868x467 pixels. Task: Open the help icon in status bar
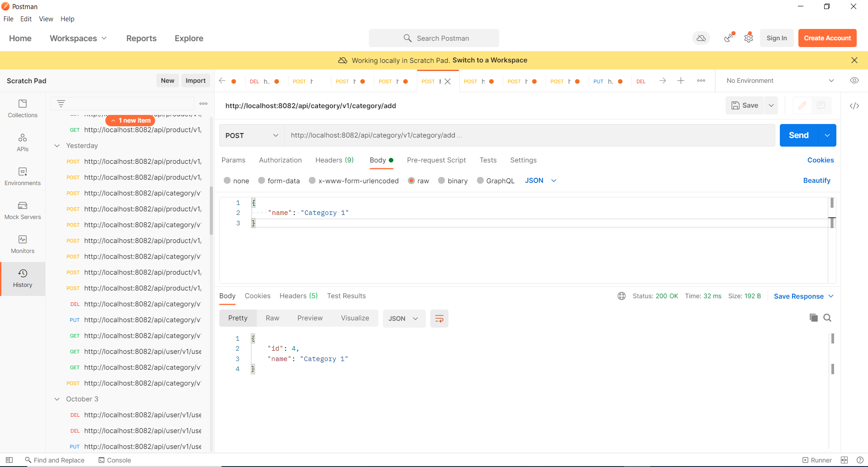860,460
